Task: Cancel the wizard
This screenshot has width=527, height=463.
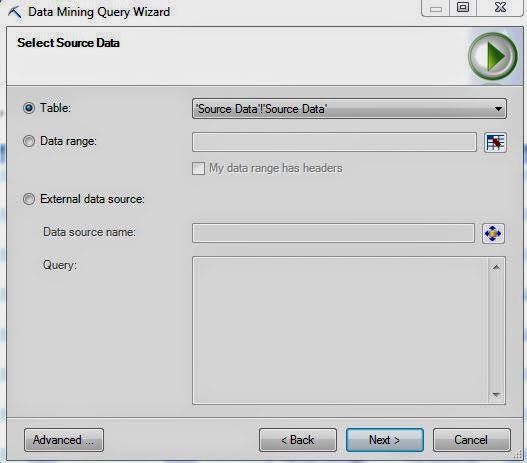Action: pyautogui.click(x=472, y=440)
